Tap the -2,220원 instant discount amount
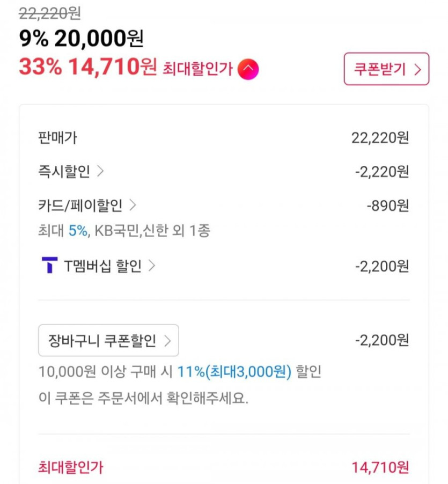 (x=381, y=172)
